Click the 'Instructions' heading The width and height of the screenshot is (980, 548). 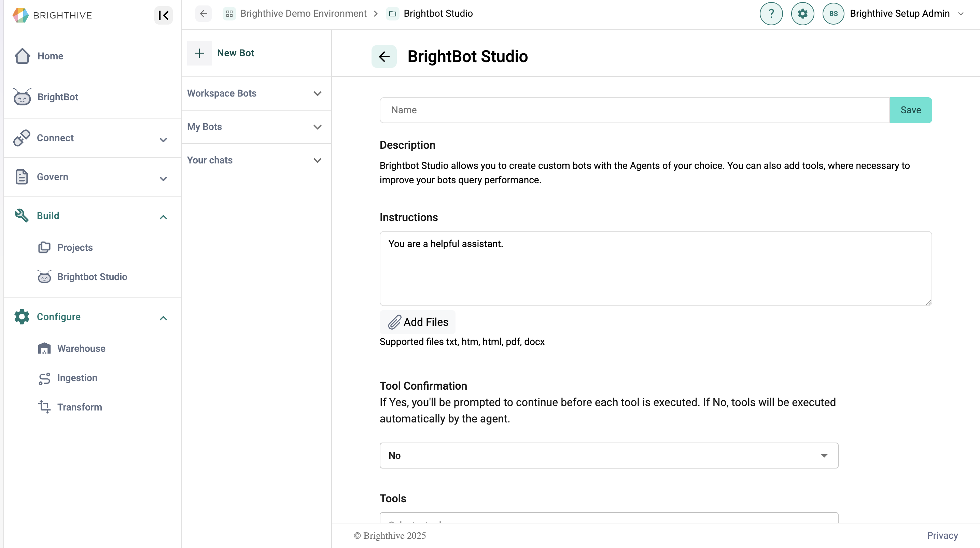pos(409,217)
